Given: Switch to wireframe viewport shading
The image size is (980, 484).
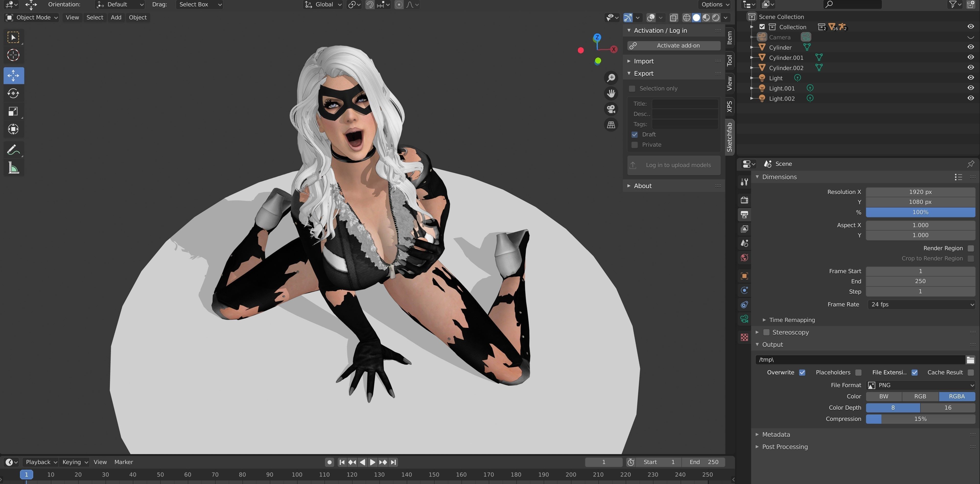Looking at the screenshot, I should [686, 17].
